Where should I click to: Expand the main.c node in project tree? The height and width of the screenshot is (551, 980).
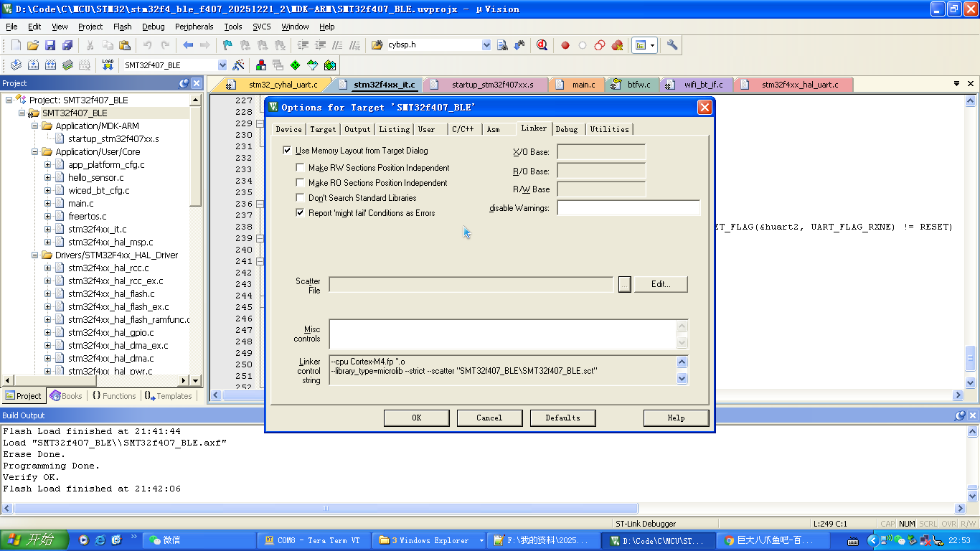[x=48, y=204]
